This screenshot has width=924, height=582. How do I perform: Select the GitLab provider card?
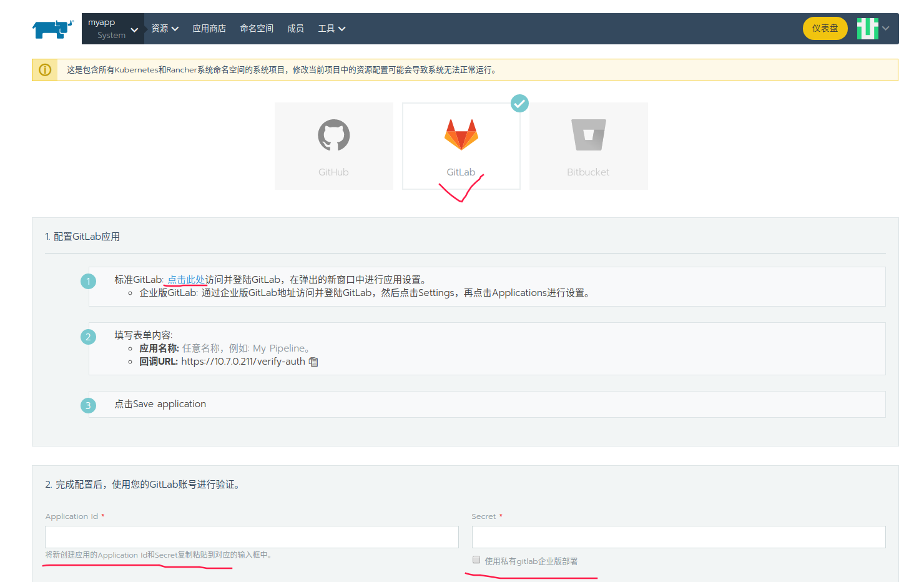point(461,146)
